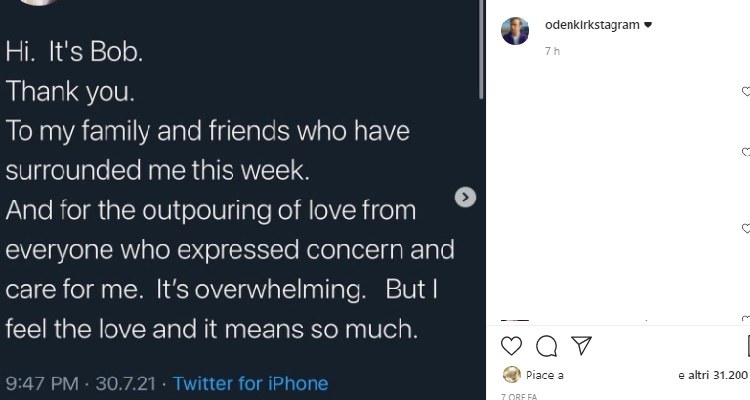
Task: Advance to the next carousel image arrow
Action: pyautogui.click(x=465, y=198)
